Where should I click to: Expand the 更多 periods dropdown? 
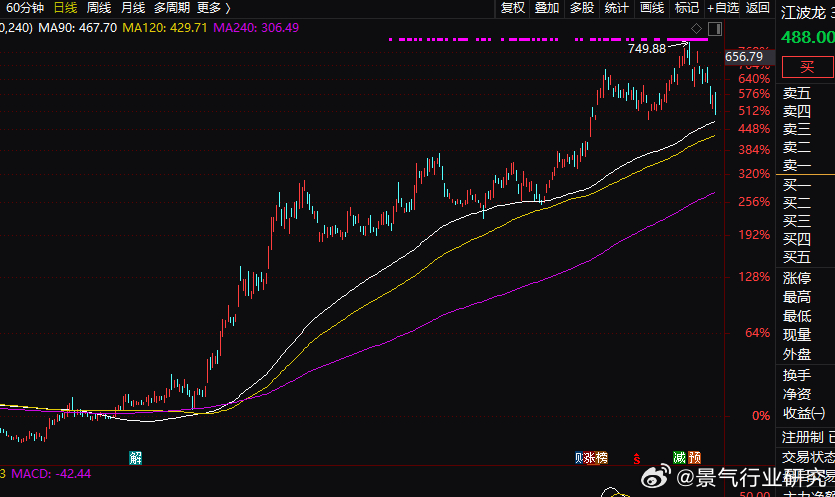[214, 8]
